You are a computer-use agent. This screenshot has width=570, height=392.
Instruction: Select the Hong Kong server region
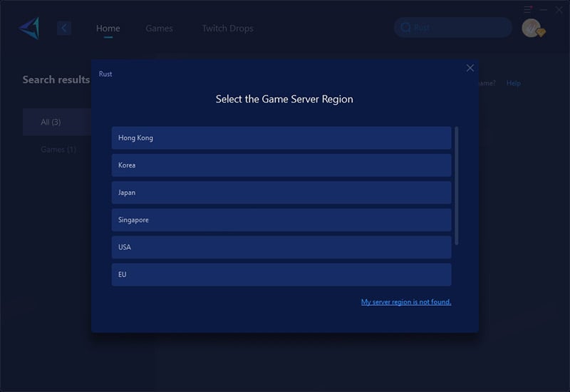(281, 138)
